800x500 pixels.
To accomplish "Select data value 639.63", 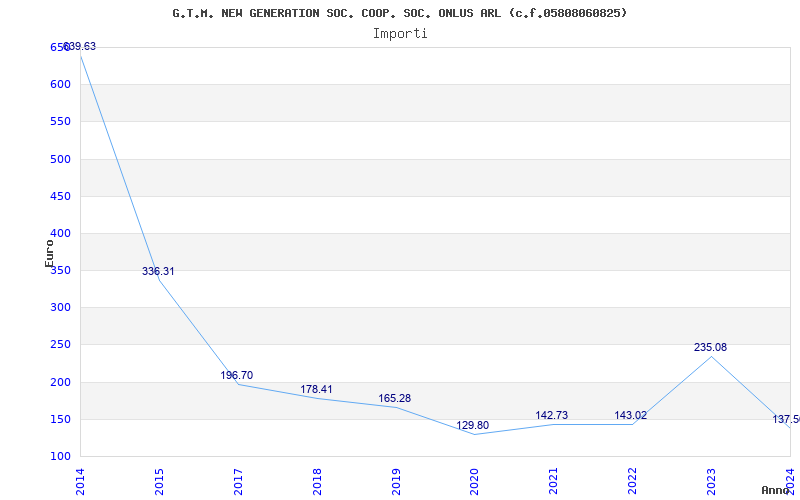I will 79,46.
